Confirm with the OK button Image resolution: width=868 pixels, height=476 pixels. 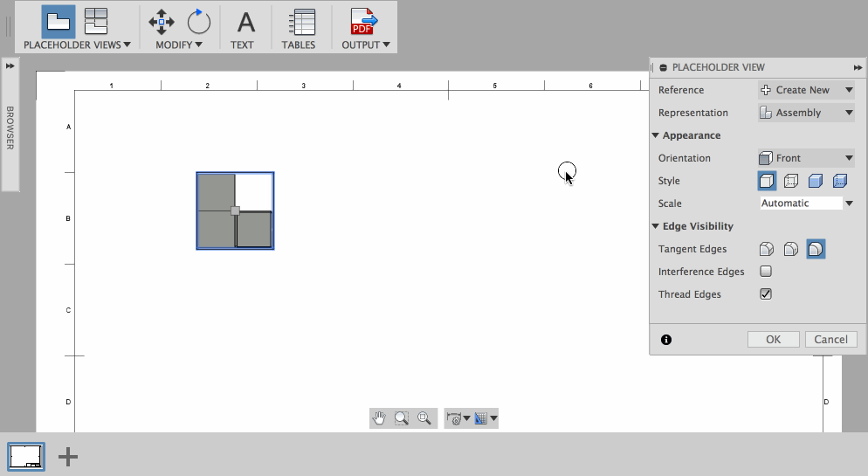pos(774,339)
